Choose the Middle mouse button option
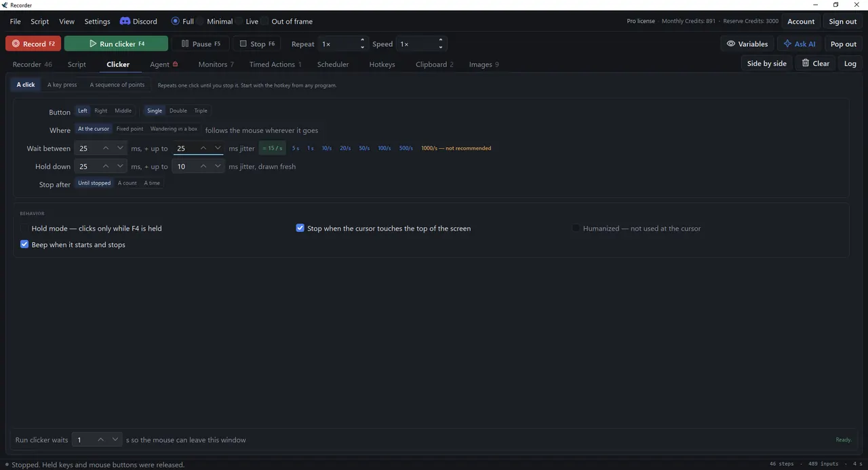Screen dimensions: 868x470 click(x=123, y=111)
